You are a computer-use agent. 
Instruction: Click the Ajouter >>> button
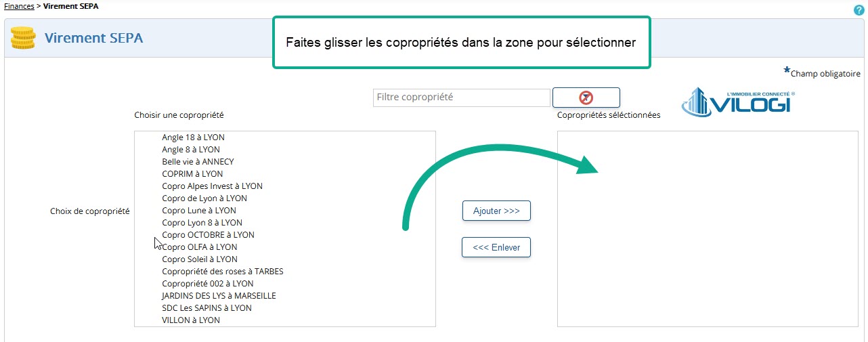coord(496,211)
